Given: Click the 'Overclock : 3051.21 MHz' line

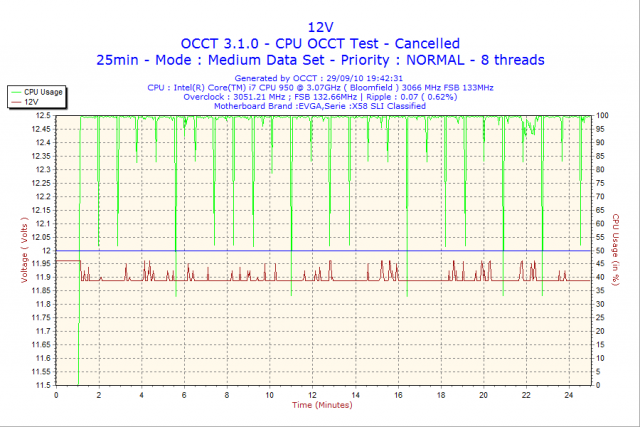Looking at the screenshot, I should click(x=320, y=97).
